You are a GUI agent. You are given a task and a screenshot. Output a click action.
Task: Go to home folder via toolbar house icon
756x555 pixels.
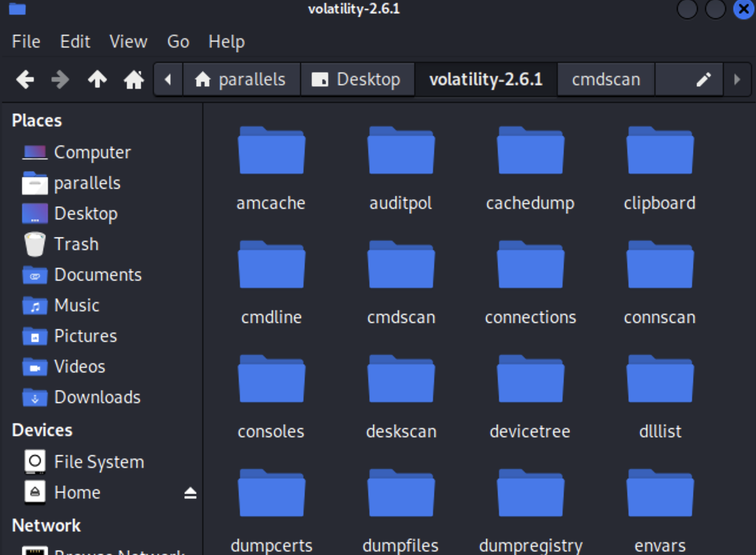[x=134, y=79]
